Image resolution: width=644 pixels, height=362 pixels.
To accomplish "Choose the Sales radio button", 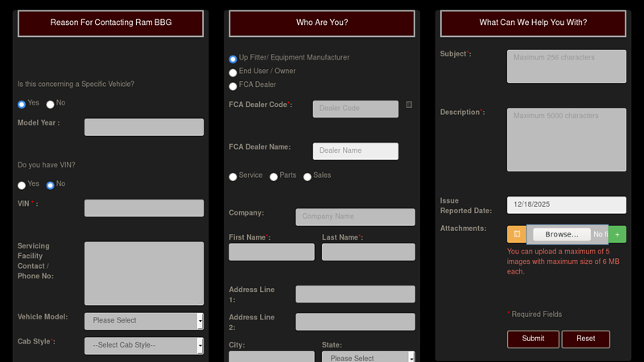I will (x=308, y=177).
